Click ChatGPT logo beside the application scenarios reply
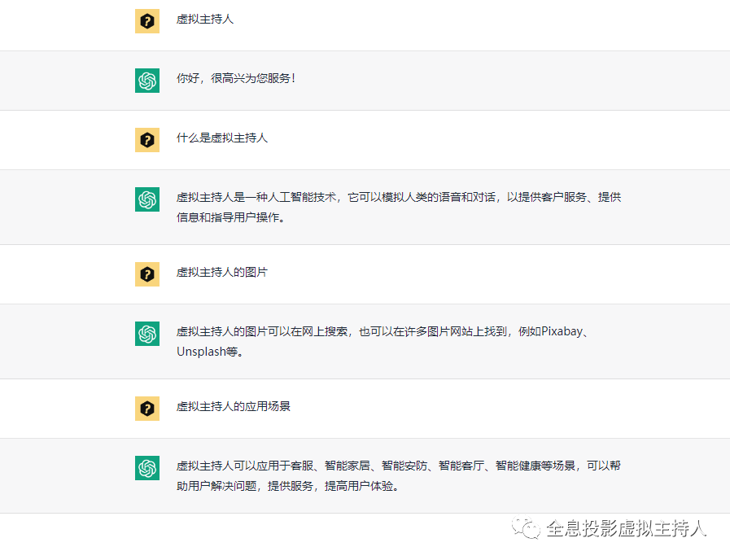 147,468
